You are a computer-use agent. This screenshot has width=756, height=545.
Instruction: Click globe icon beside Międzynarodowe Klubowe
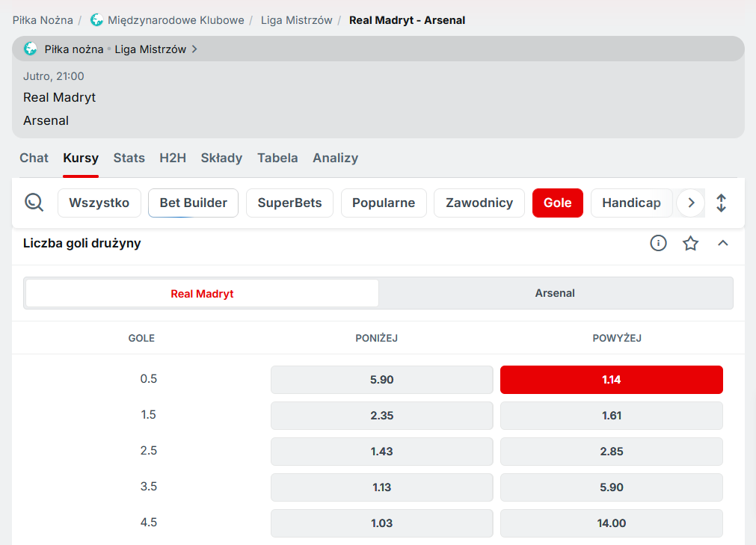click(97, 20)
